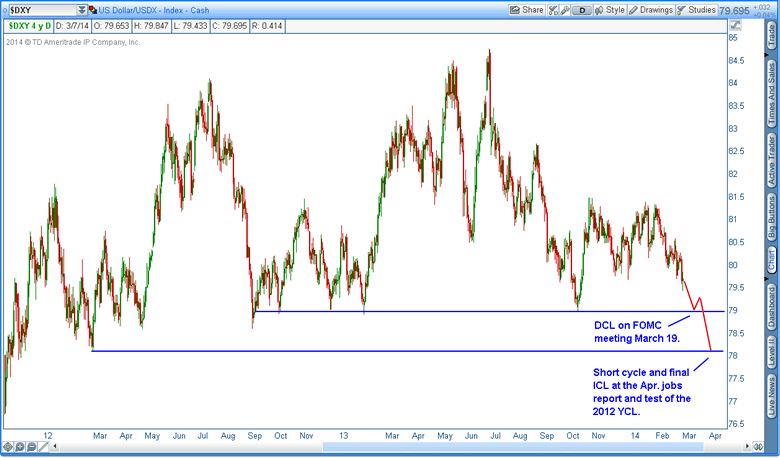Click the zoom out magnifier icon
Image resolution: width=780 pixels, height=458 pixels.
click(31, 447)
